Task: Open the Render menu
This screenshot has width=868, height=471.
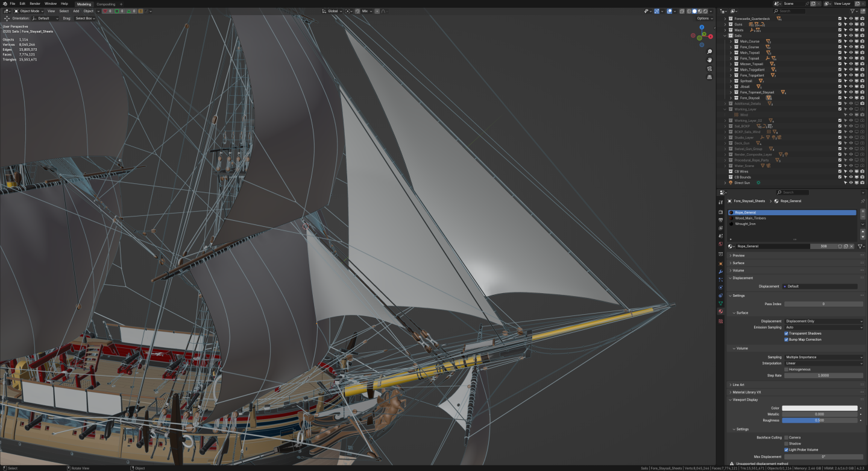Action: pyautogui.click(x=35, y=4)
